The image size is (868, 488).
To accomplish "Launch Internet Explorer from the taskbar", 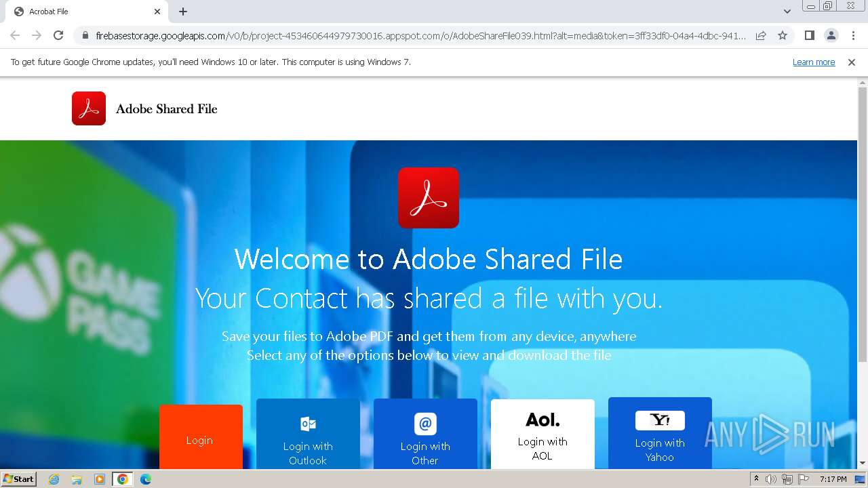I will click(54, 479).
